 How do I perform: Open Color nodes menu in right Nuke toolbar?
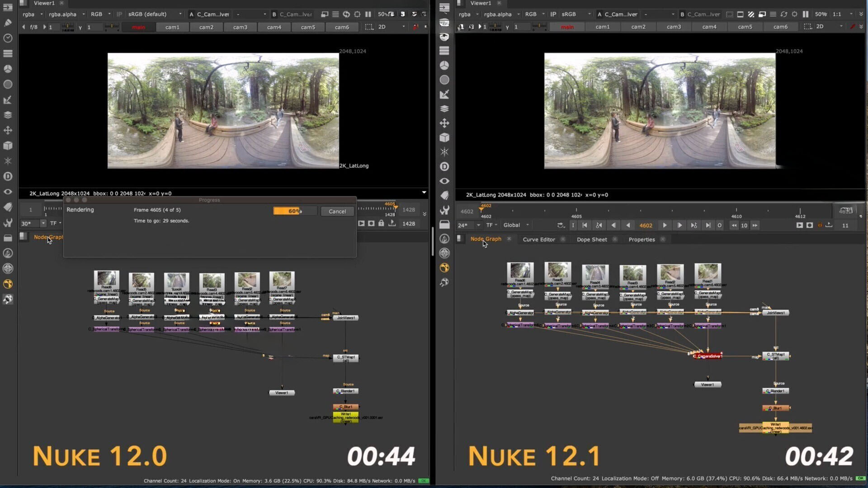[x=444, y=65]
